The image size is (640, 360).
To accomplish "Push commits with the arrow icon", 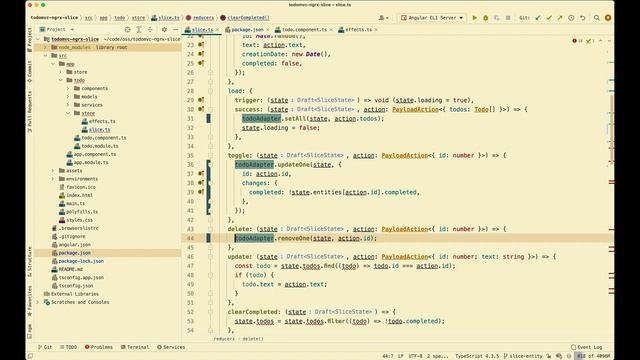I will [560, 18].
